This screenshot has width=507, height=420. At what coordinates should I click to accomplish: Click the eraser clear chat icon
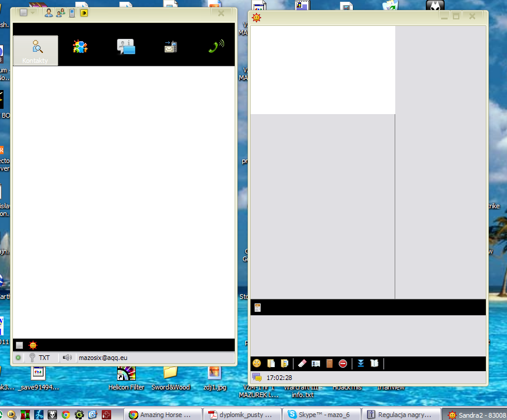[x=302, y=364]
